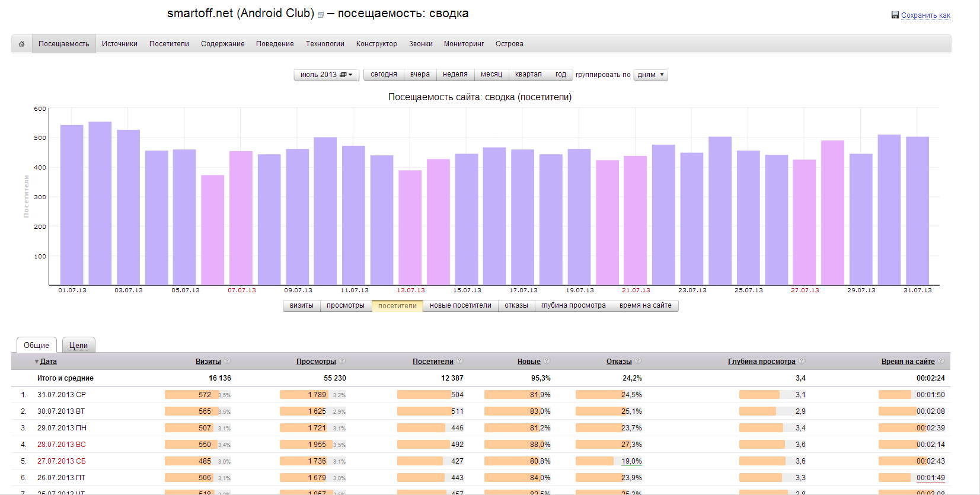This screenshot has width=980, height=495.
Task: Click the floppy disk save icon
Action: 895,15
